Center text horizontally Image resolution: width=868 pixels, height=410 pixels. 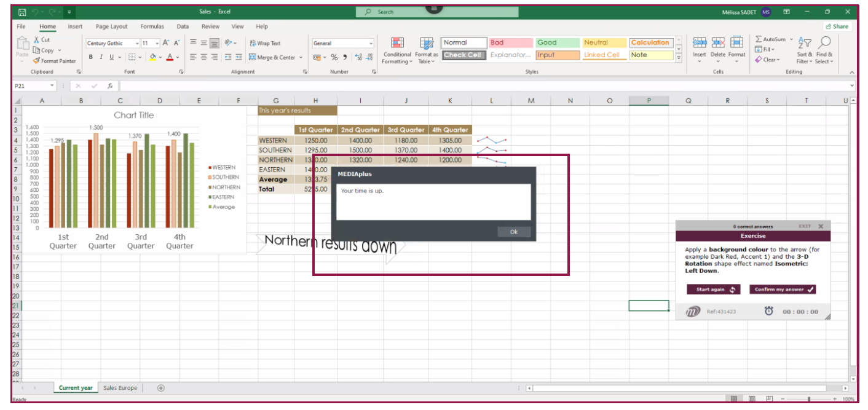pos(203,57)
